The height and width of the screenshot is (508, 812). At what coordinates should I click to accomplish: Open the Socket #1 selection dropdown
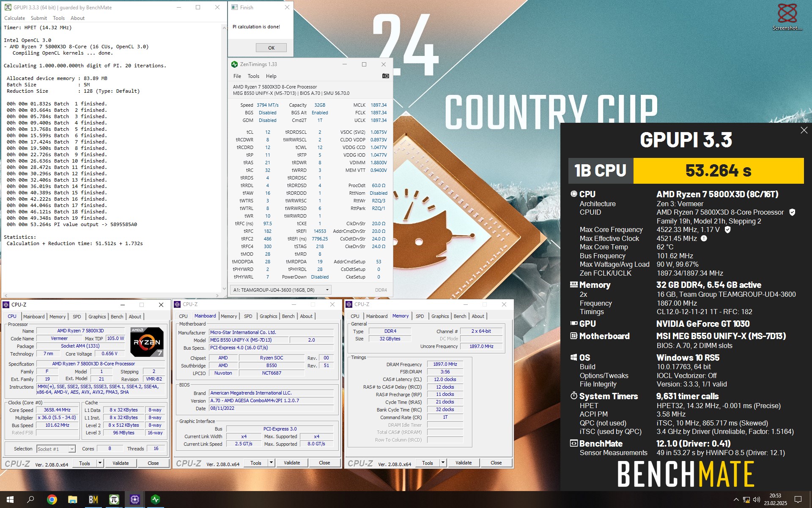(56, 449)
